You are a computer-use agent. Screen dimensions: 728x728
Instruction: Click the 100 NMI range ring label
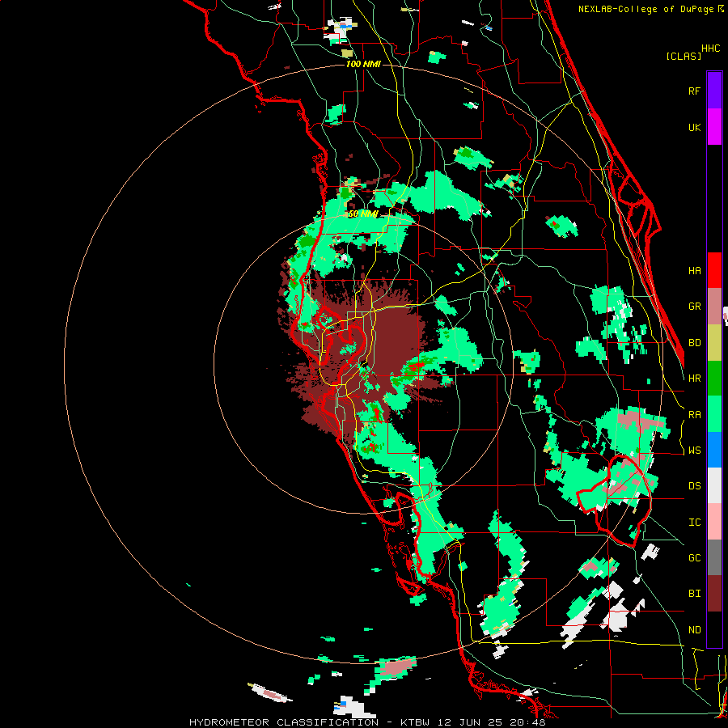pyautogui.click(x=363, y=64)
